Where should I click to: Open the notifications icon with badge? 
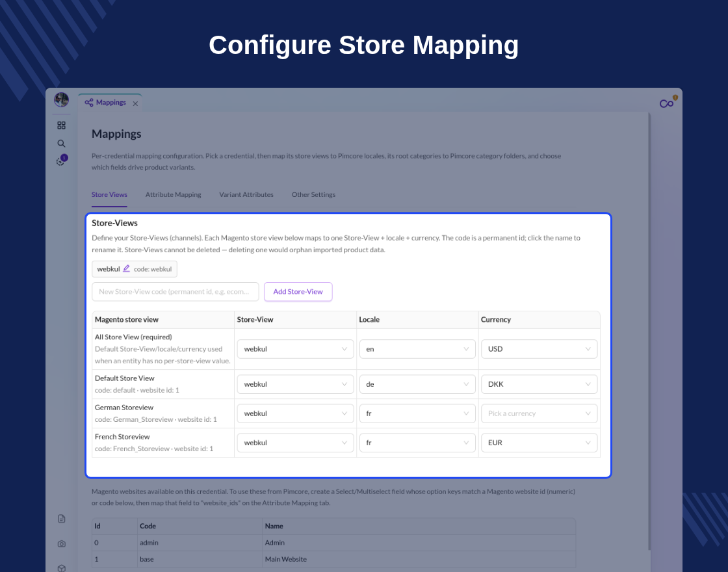(x=61, y=161)
